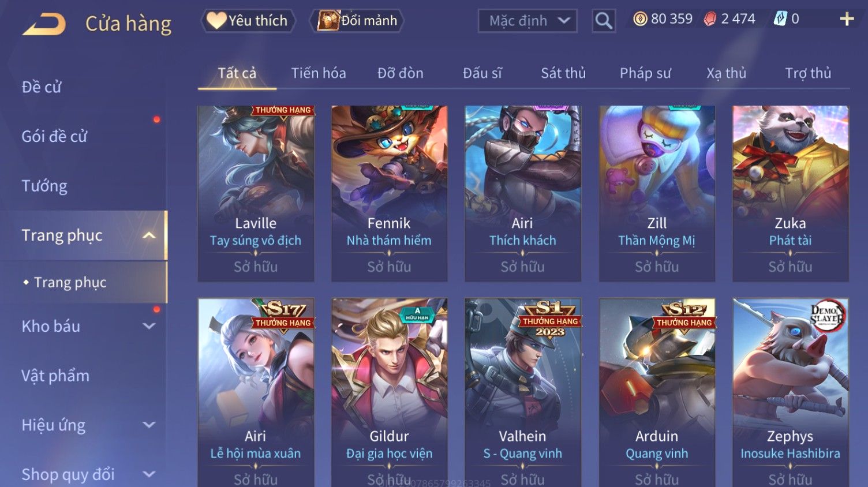Screen dimensions: 868x487
Task: Open the Mặc định sort dropdown
Action: (527, 21)
